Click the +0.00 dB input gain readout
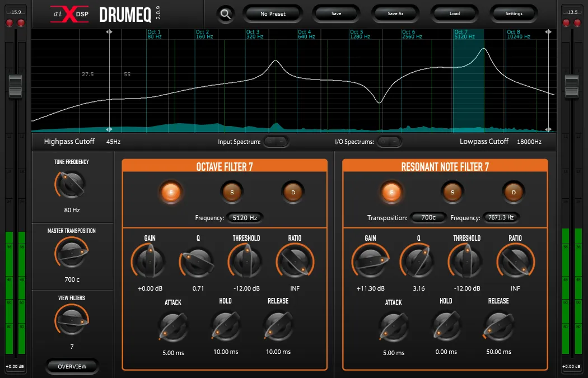The width and height of the screenshot is (588, 378). click(x=15, y=366)
